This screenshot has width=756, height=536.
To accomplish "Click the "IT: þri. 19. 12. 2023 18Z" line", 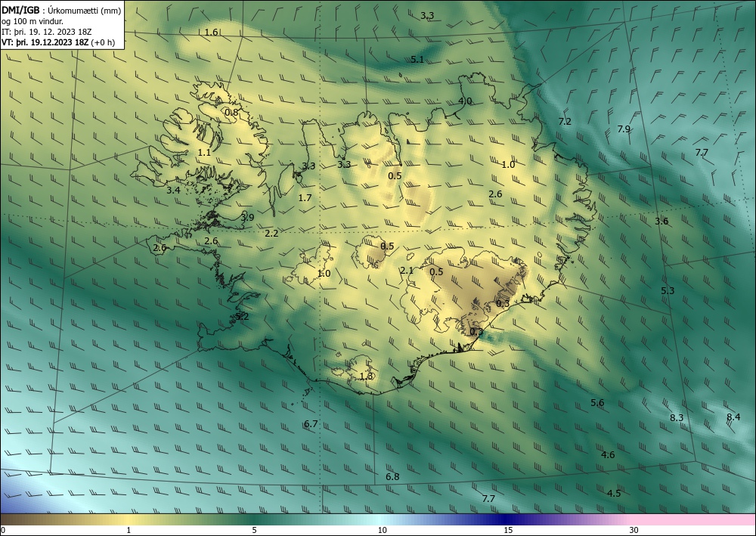I will 46,32.
